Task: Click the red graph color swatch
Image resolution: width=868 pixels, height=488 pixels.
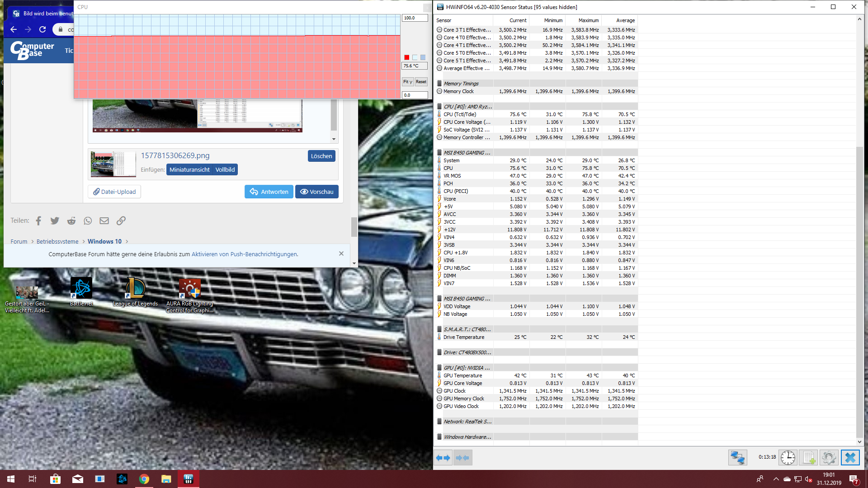Action: 406,57
